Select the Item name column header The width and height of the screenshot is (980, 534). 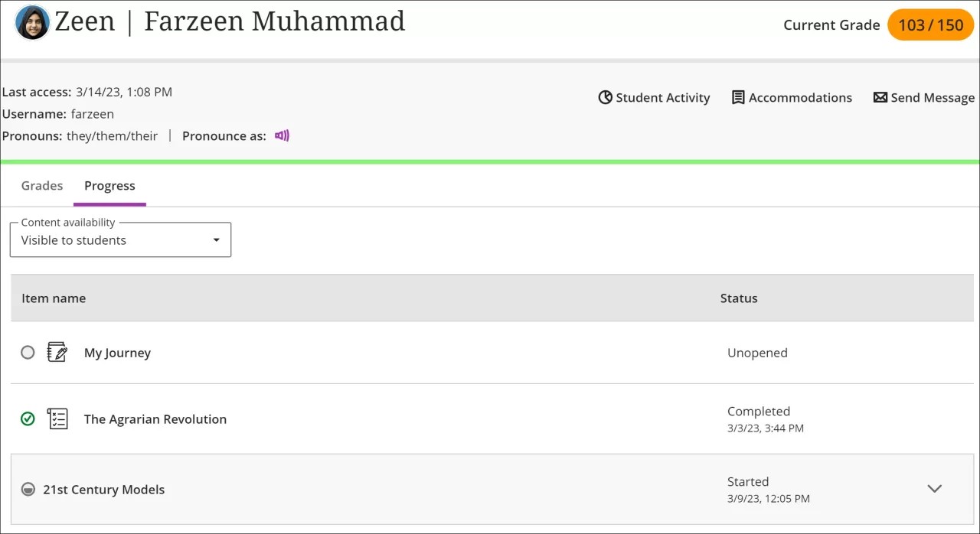[54, 298]
